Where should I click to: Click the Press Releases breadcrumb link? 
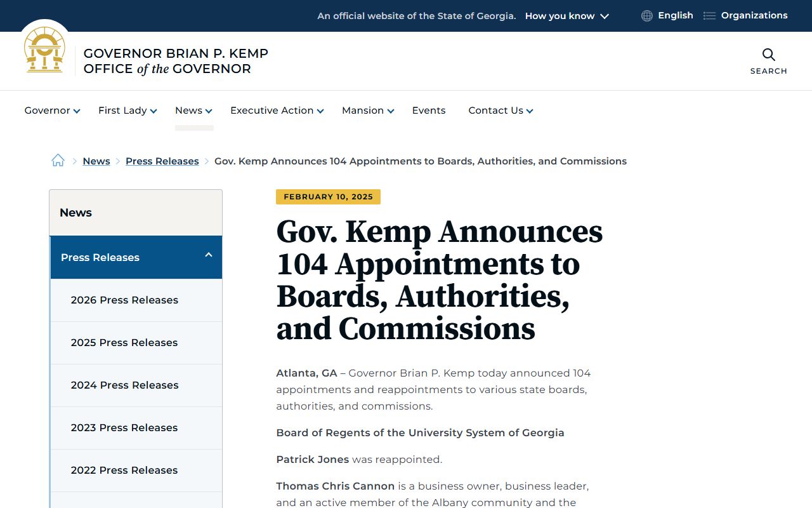tap(162, 161)
